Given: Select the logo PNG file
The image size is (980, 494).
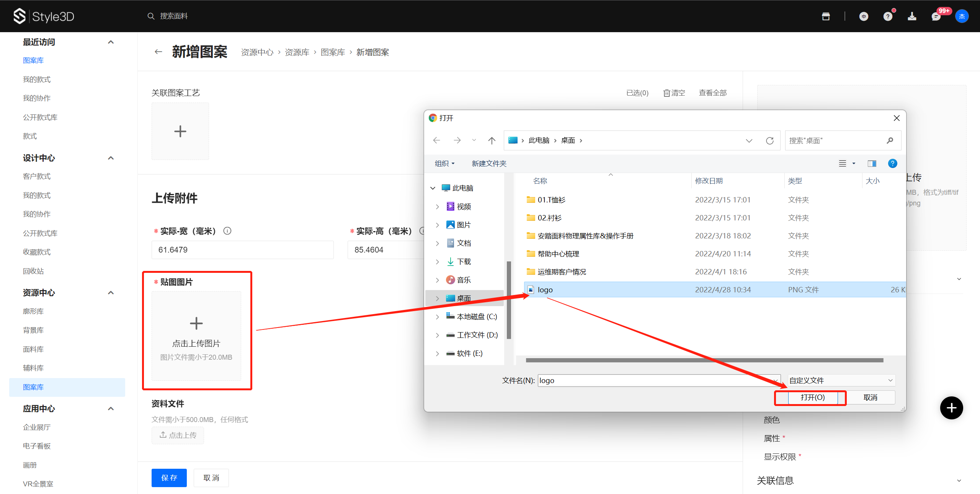Looking at the screenshot, I should point(545,290).
